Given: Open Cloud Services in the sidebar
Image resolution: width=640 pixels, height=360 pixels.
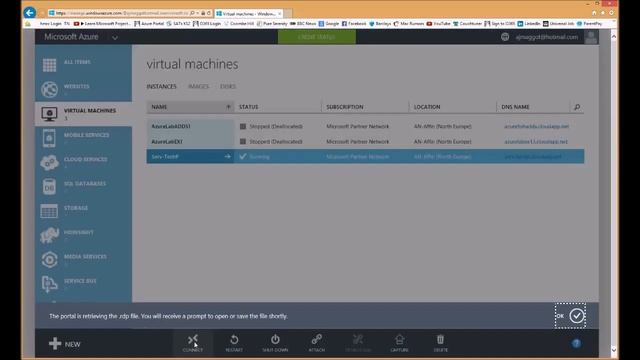Looking at the screenshot, I should coord(83,162).
